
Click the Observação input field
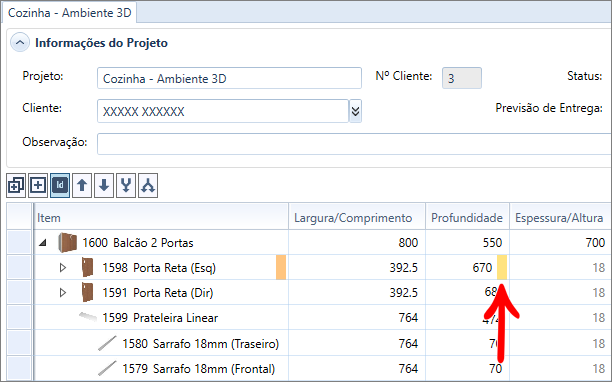354,144
